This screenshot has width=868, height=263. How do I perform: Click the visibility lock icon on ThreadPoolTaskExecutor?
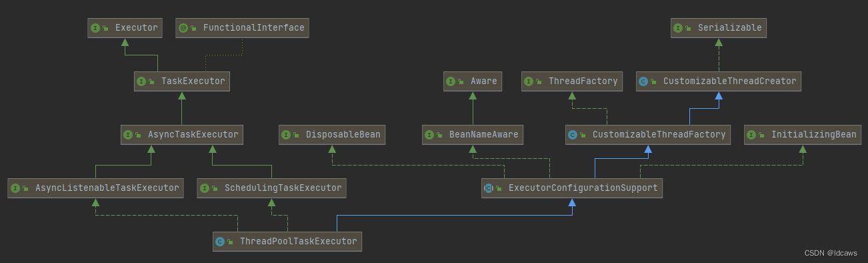pos(230,242)
